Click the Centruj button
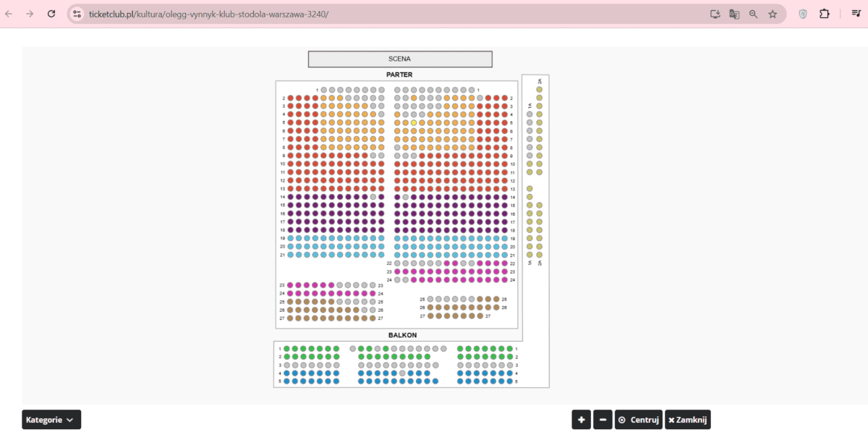 pyautogui.click(x=638, y=420)
